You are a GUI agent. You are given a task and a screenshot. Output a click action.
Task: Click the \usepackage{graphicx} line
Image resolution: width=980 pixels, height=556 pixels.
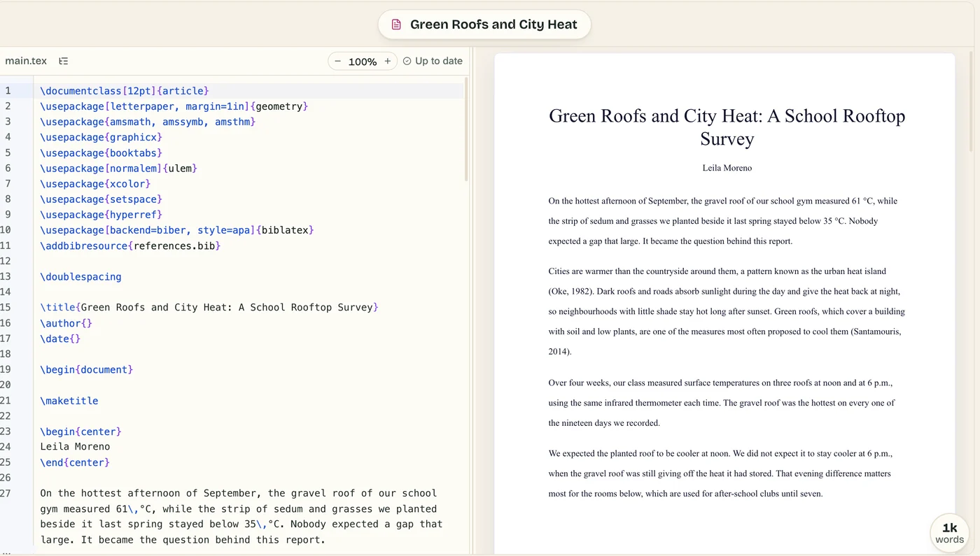101,137
